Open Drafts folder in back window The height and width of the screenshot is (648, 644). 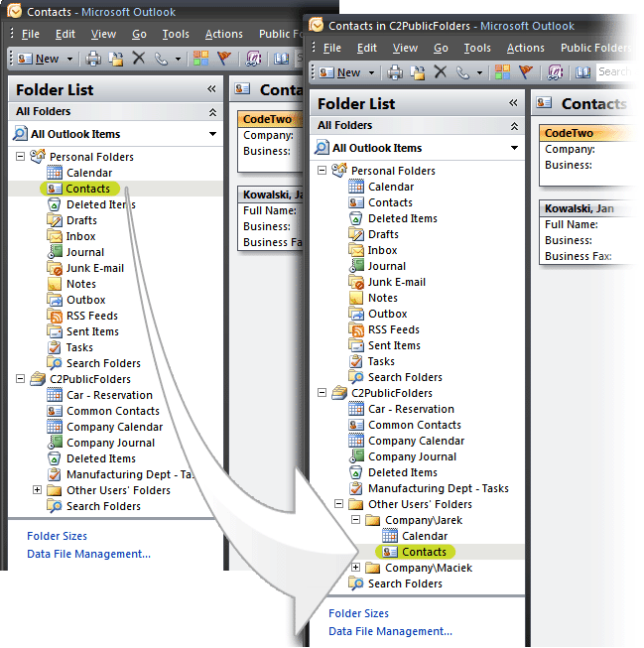(71, 220)
